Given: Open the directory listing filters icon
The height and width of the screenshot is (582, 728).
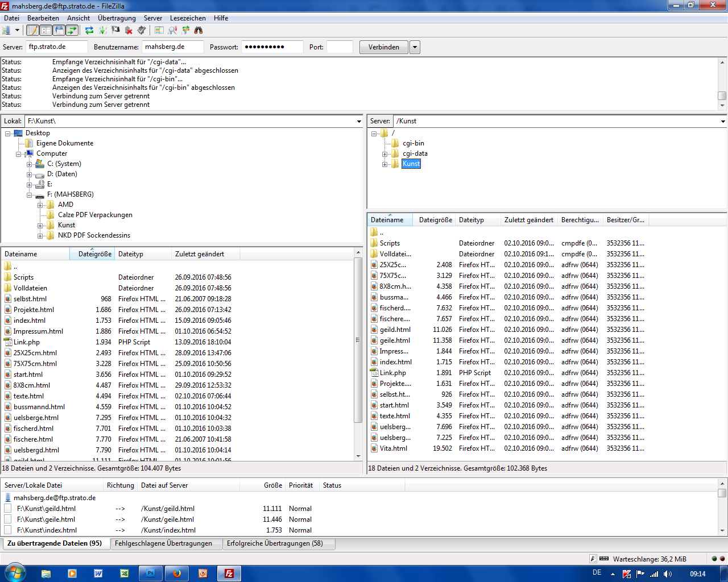Looking at the screenshot, I should [159, 30].
